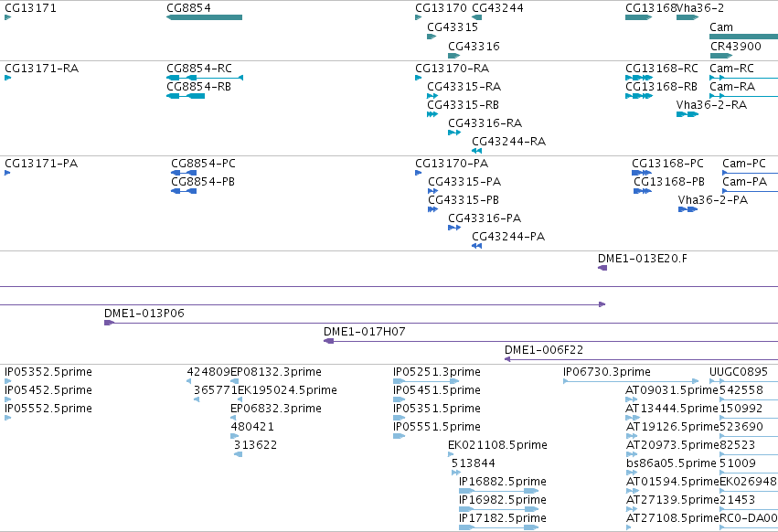The image size is (778, 532).
Task: Select transcript CG13171-RA
Action: 42,68
